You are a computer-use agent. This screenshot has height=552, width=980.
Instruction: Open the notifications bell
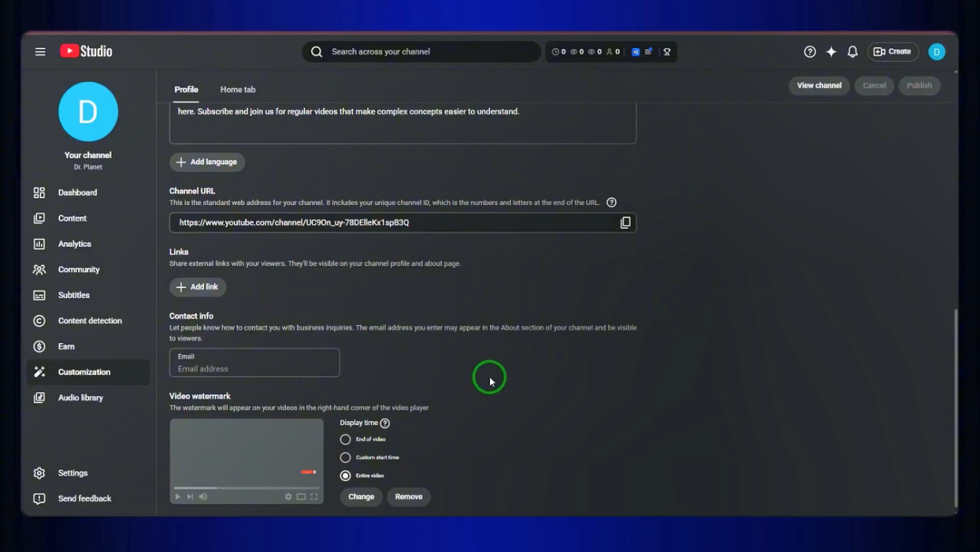click(x=852, y=52)
